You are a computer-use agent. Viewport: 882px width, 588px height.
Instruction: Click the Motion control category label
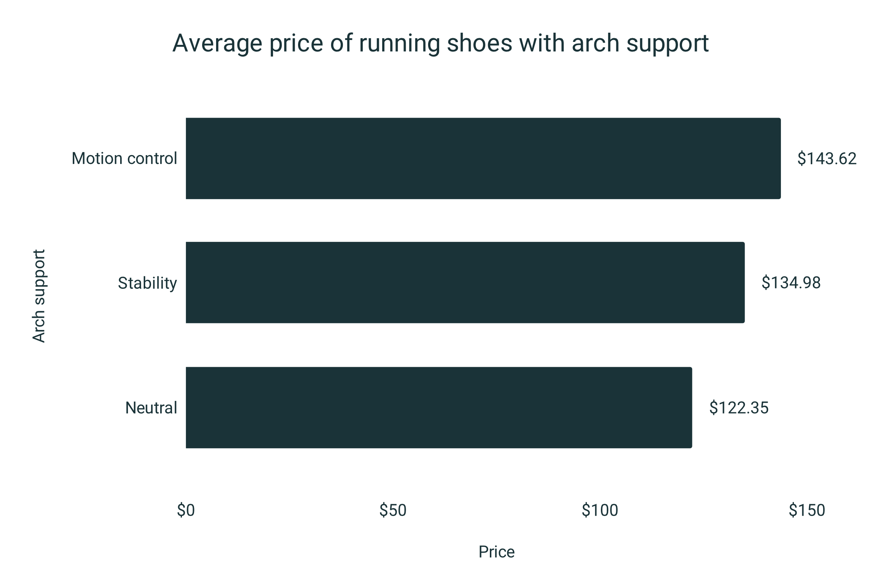point(124,158)
